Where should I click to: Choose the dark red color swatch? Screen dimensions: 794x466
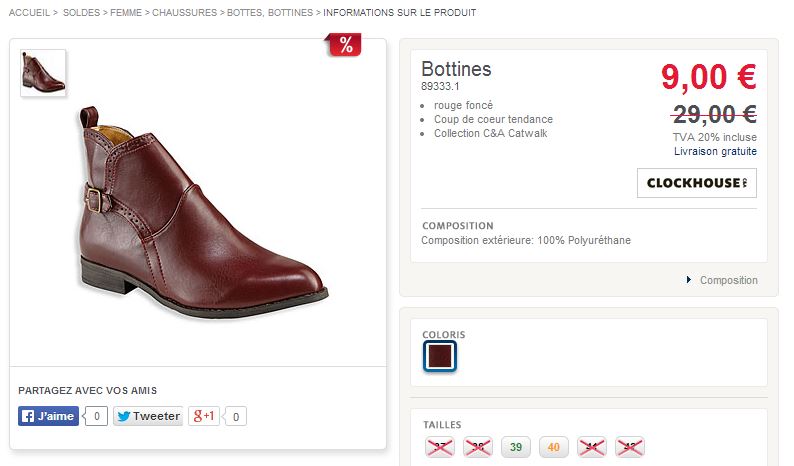pyautogui.click(x=440, y=357)
